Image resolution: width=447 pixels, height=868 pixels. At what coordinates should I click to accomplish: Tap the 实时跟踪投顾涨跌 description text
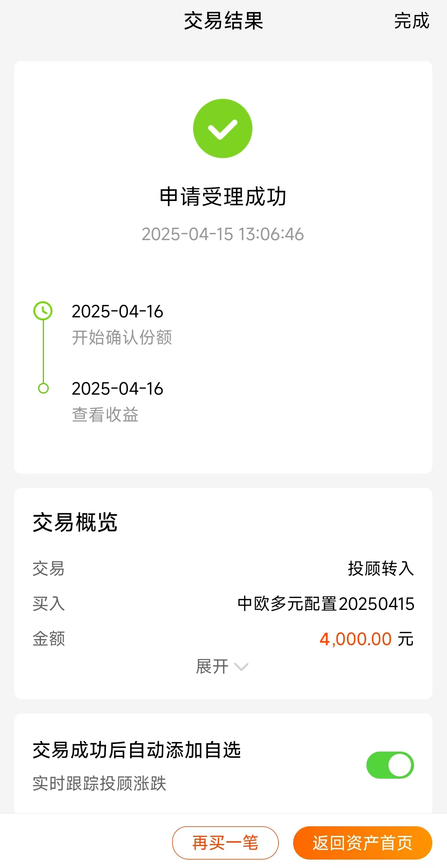pos(99,783)
